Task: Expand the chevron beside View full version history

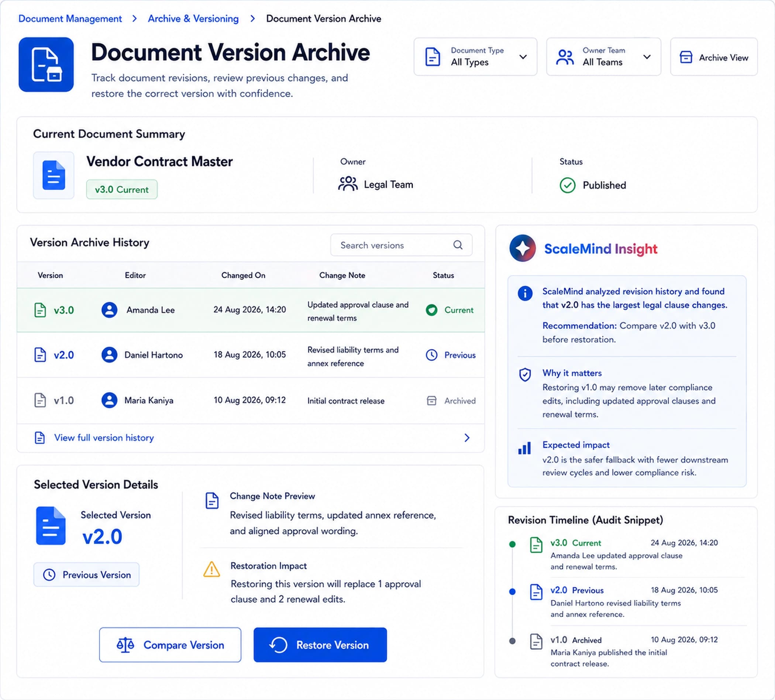Action: tap(467, 438)
